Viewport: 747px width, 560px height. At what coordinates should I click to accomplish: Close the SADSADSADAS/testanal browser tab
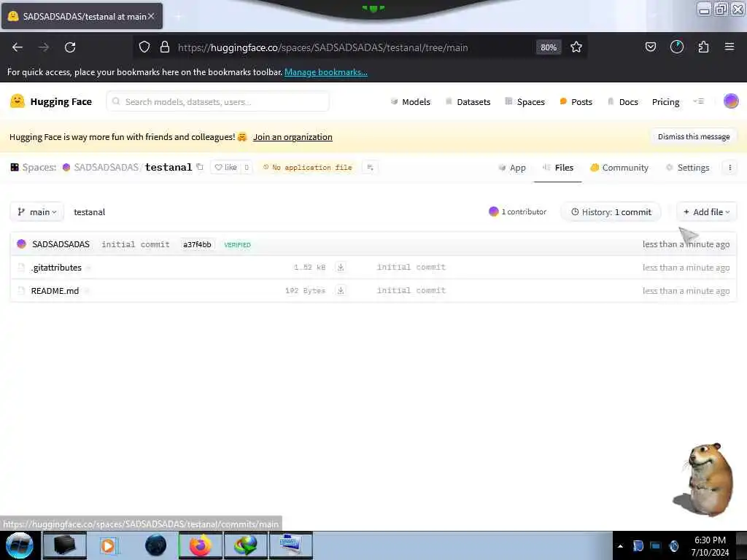pos(151,16)
